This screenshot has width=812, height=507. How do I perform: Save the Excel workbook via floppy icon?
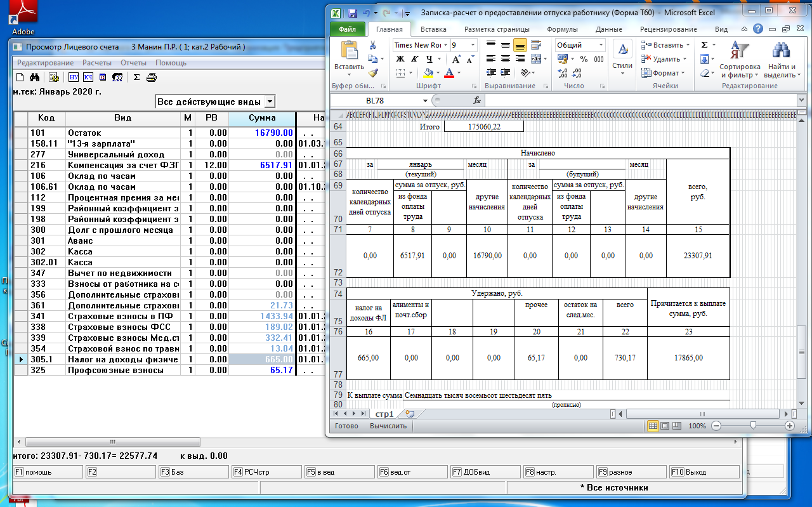[353, 13]
